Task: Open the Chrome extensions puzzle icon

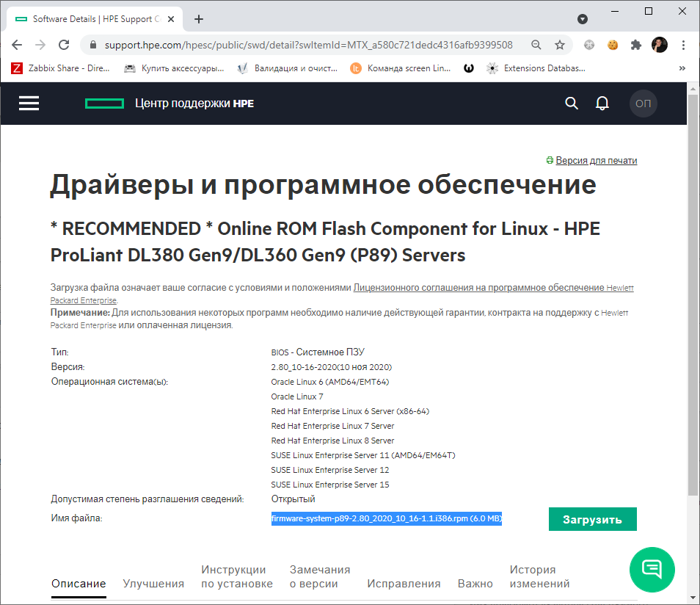Action: [x=635, y=45]
